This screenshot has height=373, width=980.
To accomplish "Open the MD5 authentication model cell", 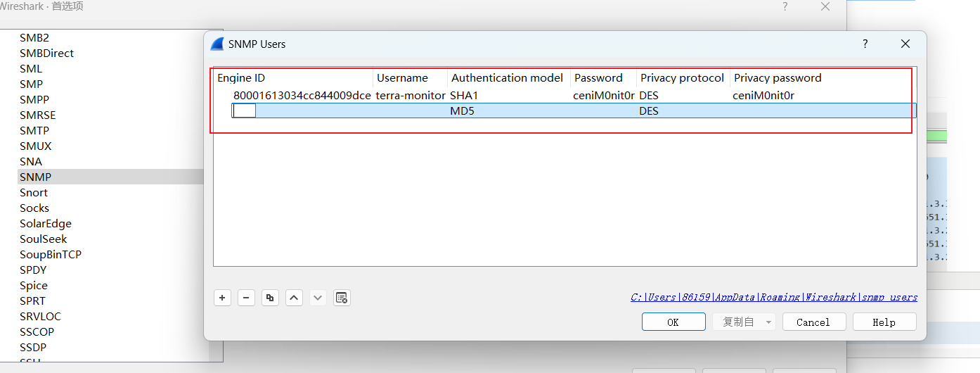I will pyautogui.click(x=463, y=111).
